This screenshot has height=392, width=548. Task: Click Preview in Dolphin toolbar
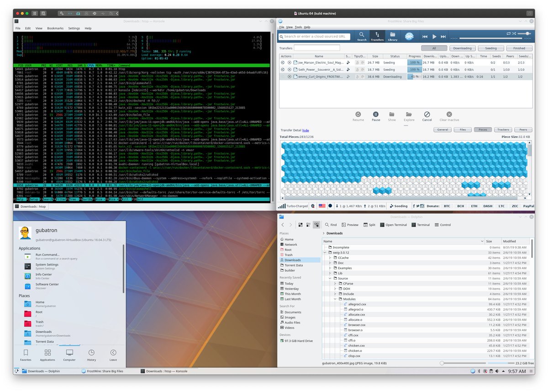[x=350, y=225]
